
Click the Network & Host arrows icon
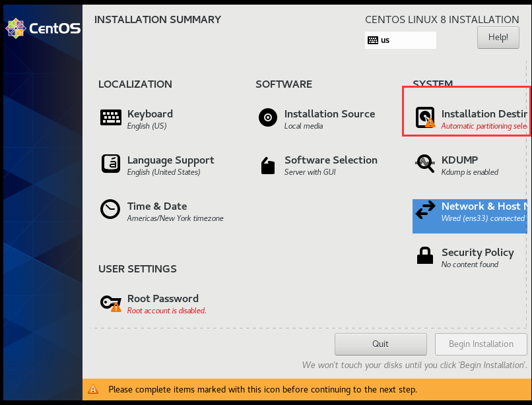point(425,210)
